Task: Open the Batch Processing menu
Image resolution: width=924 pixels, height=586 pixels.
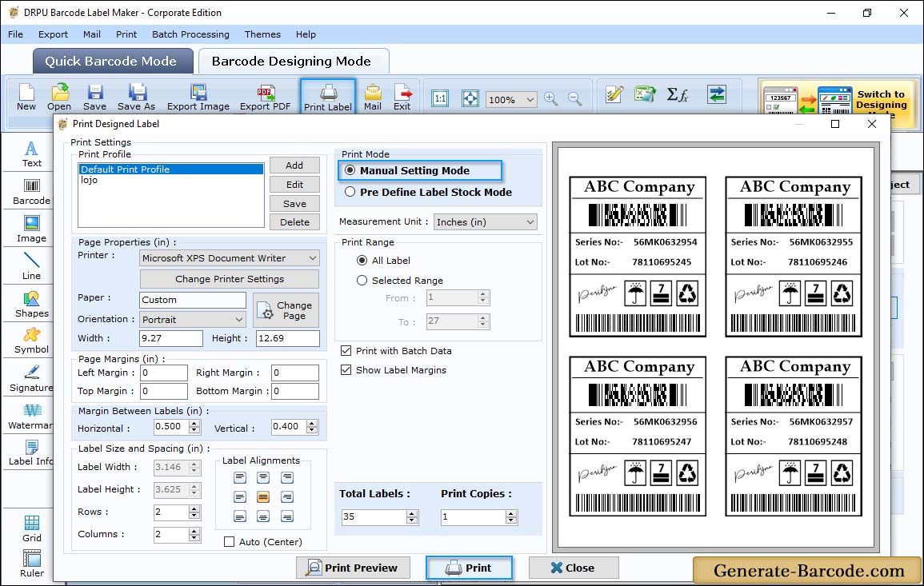Action: tap(190, 34)
